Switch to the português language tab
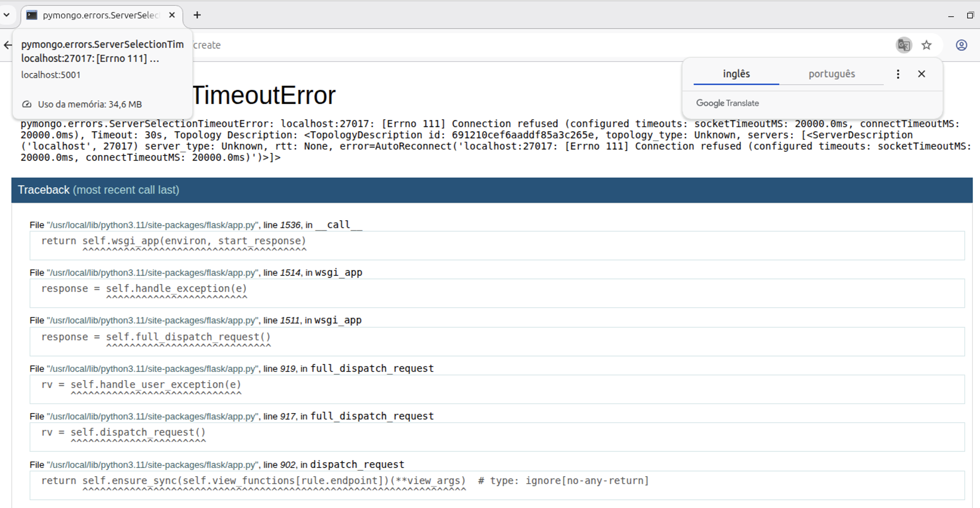This screenshot has width=980, height=508. click(831, 74)
